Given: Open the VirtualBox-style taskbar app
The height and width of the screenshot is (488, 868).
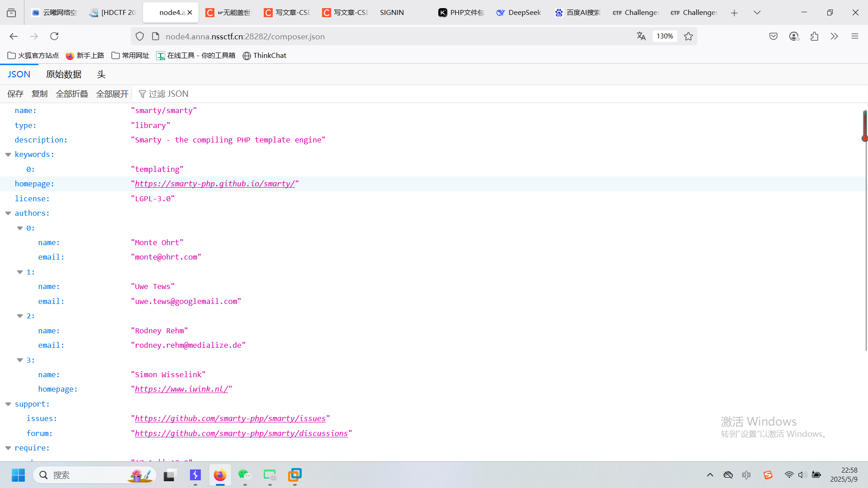Looking at the screenshot, I should point(294,475).
